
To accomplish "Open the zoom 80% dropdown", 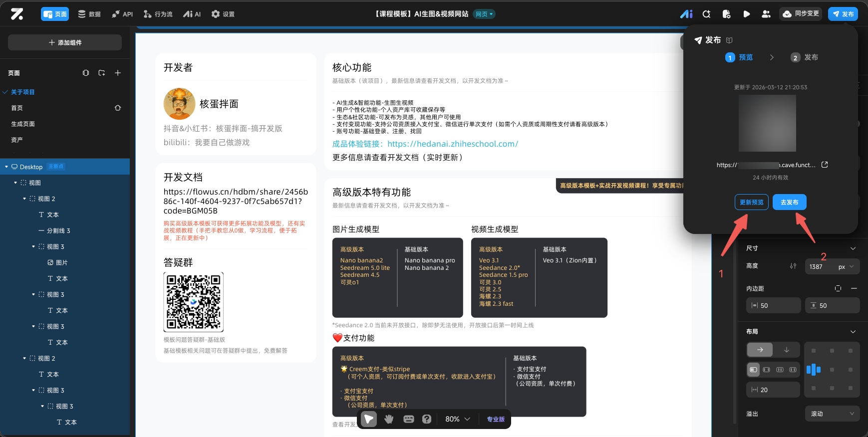I will click(458, 419).
